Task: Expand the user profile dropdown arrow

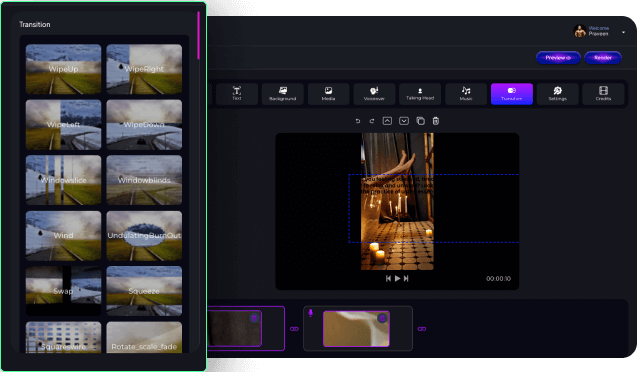Action: coord(623,32)
